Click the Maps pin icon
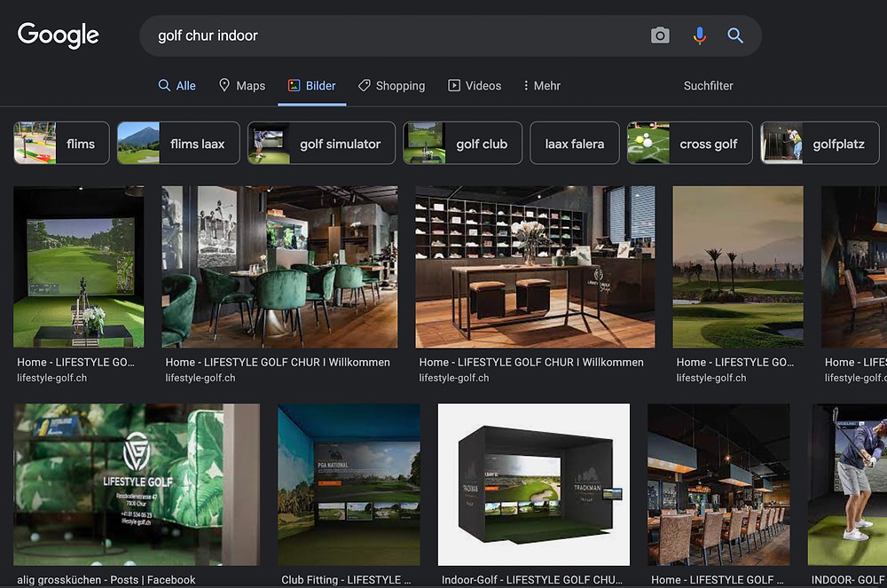This screenshot has height=588, width=887. [x=224, y=85]
